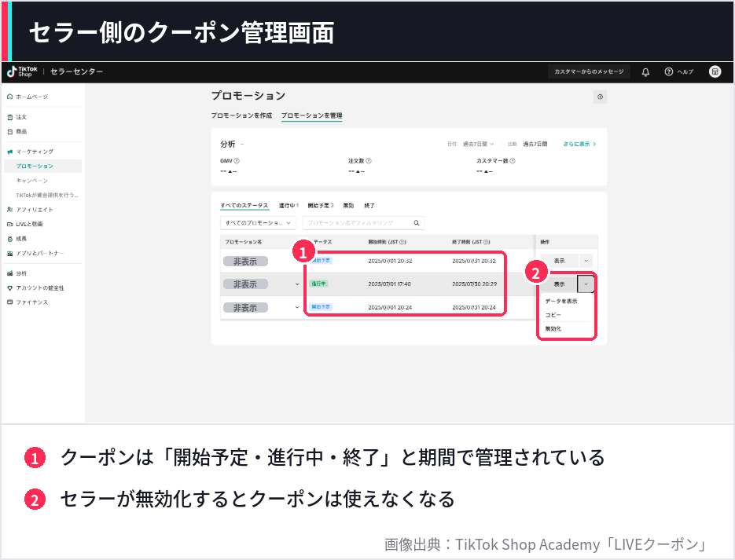Click the プロモーション名 column header
735x560 pixels.
click(x=243, y=242)
